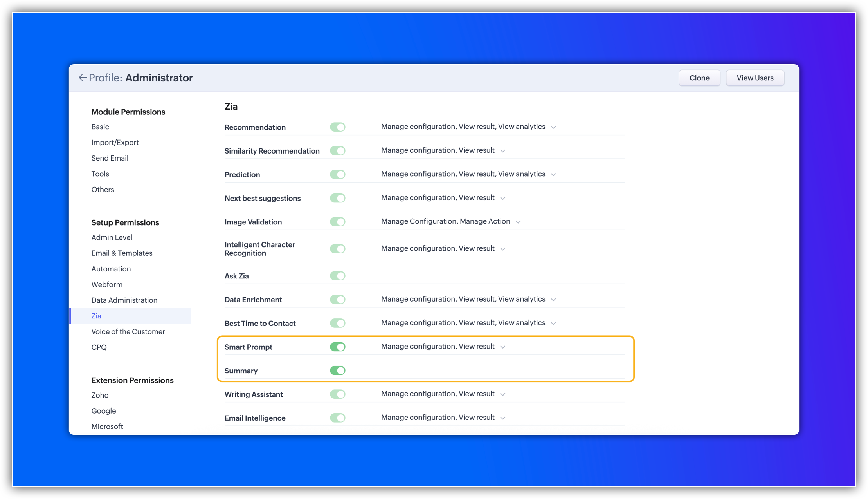Toggle the Recommendation switch
Screen dimensions: 868x499
[337, 127]
